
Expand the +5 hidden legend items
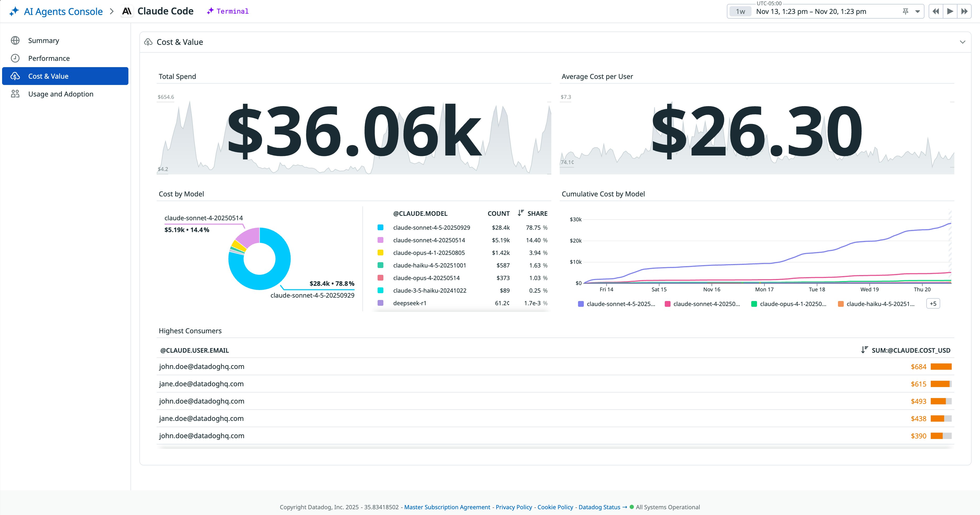[933, 304]
